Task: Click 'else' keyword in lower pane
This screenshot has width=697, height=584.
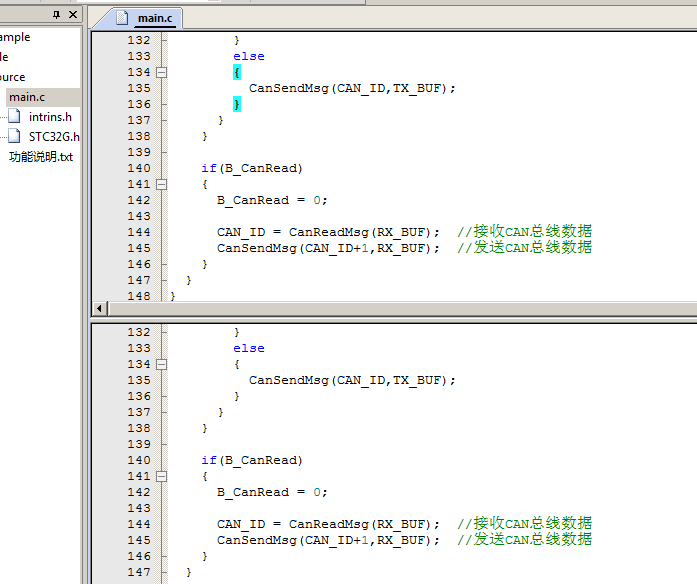Action: 249,348
